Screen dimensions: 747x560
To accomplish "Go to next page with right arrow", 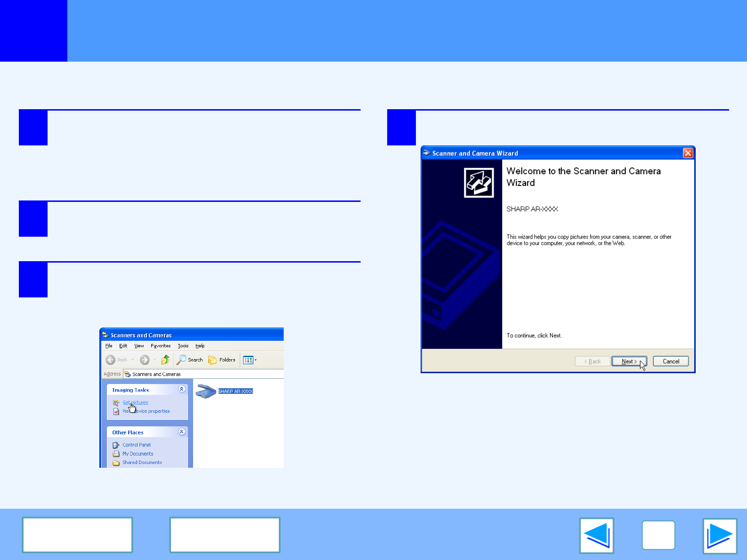I will pos(719,536).
